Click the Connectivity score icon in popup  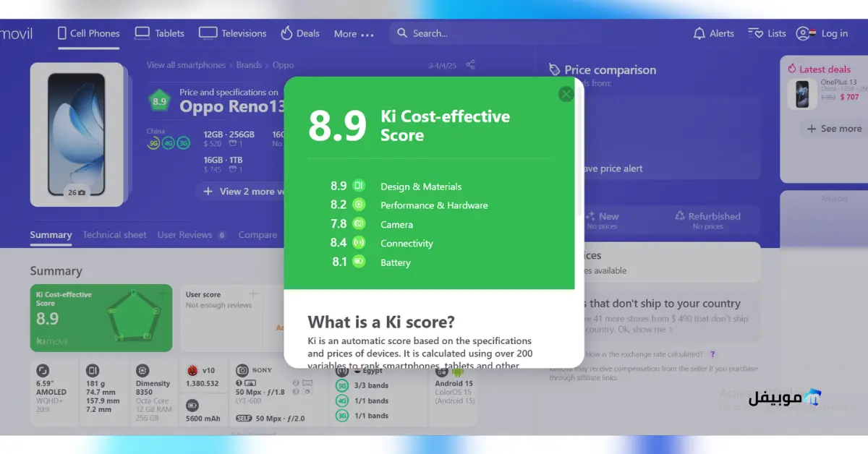coord(359,243)
